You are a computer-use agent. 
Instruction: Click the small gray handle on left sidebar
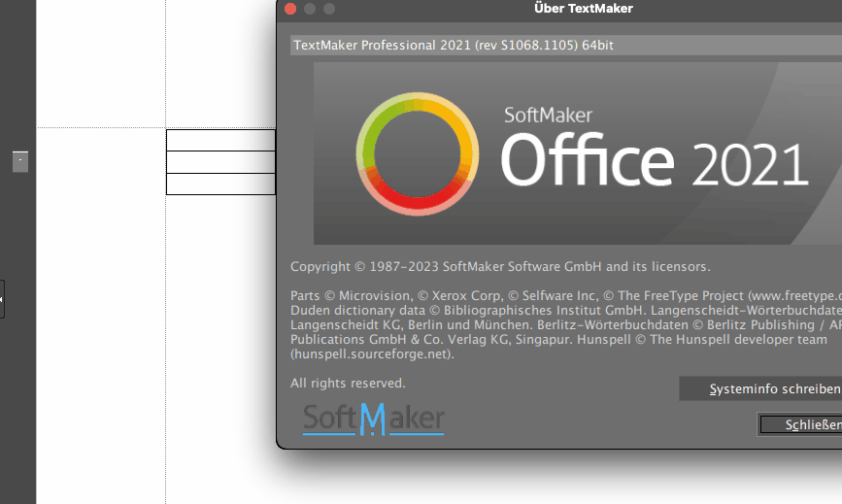(x=20, y=161)
